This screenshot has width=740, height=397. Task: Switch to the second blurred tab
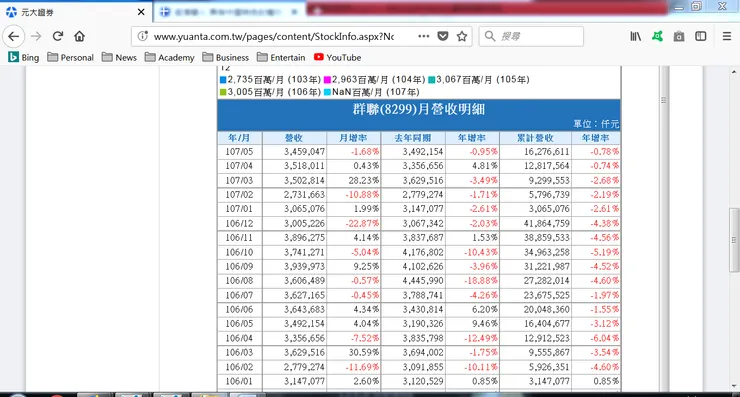point(229,12)
